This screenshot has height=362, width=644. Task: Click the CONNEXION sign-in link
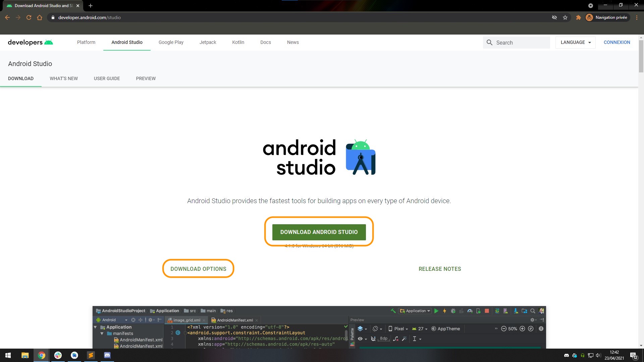(x=617, y=42)
